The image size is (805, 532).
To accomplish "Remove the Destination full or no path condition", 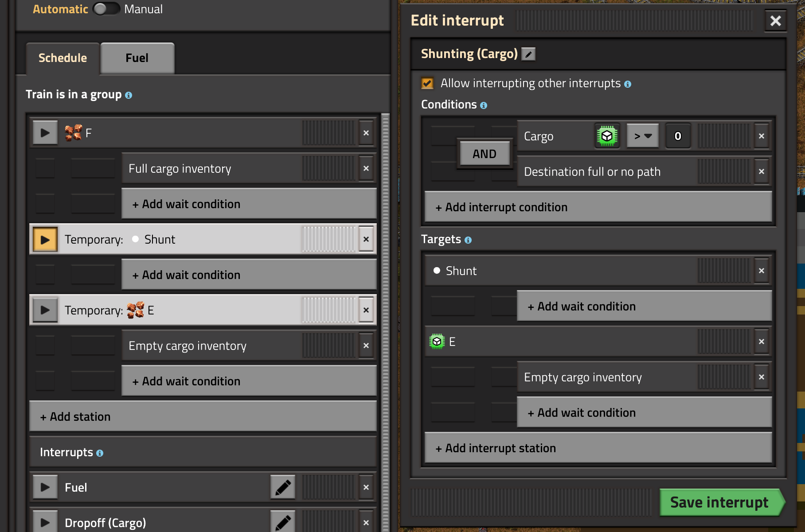I will click(x=761, y=171).
